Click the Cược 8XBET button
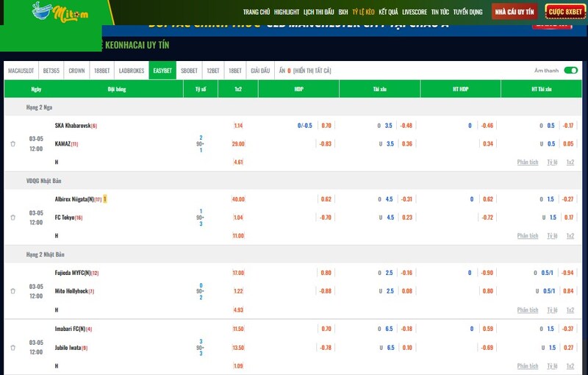The width and height of the screenshot is (588, 375). click(x=565, y=12)
